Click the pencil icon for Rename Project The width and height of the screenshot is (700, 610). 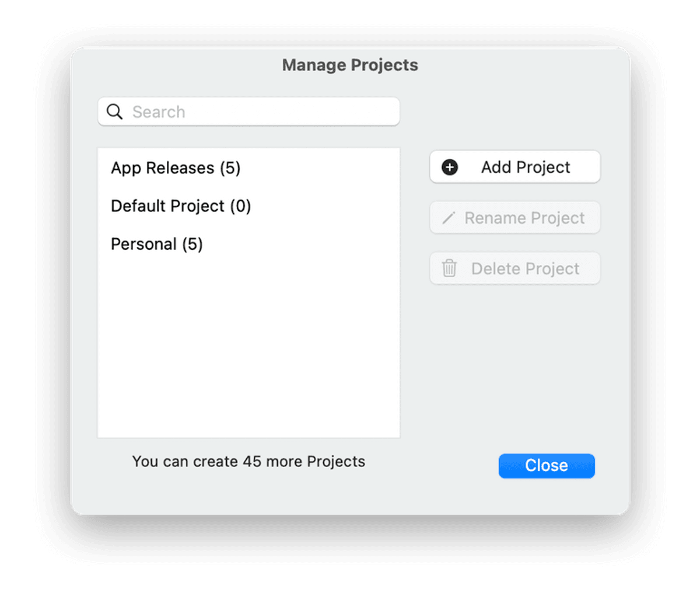point(449,218)
